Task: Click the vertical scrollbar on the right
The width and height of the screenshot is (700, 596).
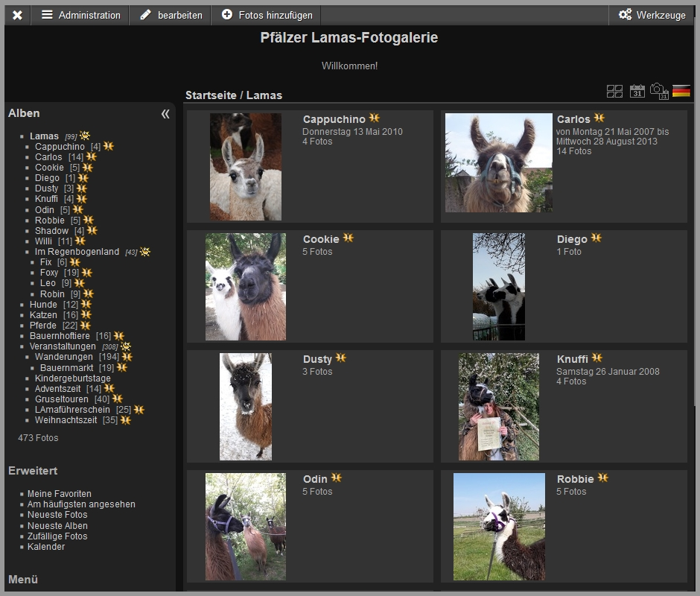Action: (696, 298)
